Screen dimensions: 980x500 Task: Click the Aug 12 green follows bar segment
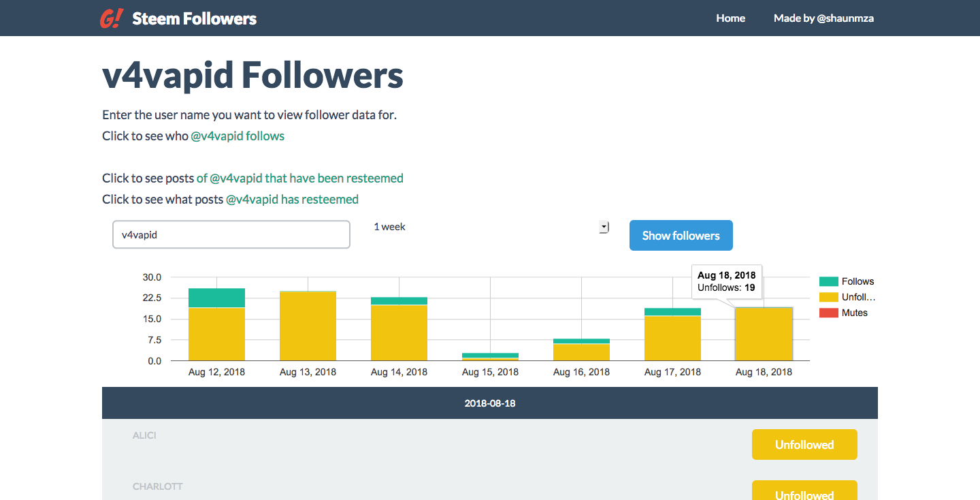pos(216,298)
